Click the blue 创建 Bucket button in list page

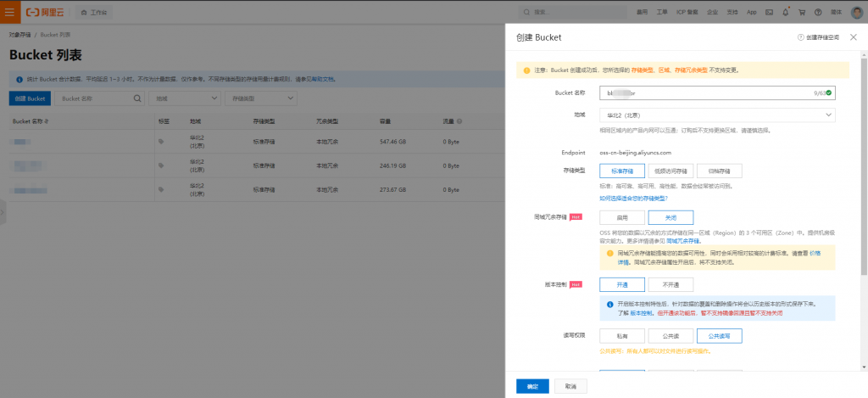30,98
